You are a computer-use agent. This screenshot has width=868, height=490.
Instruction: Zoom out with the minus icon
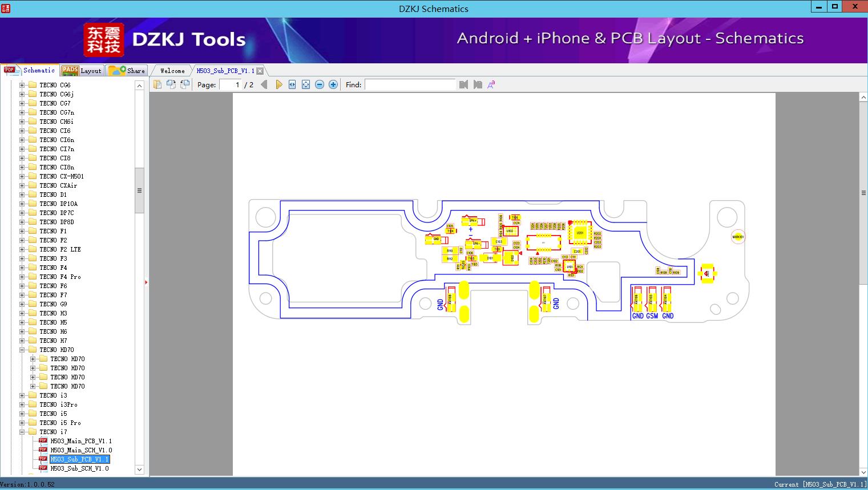[320, 84]
